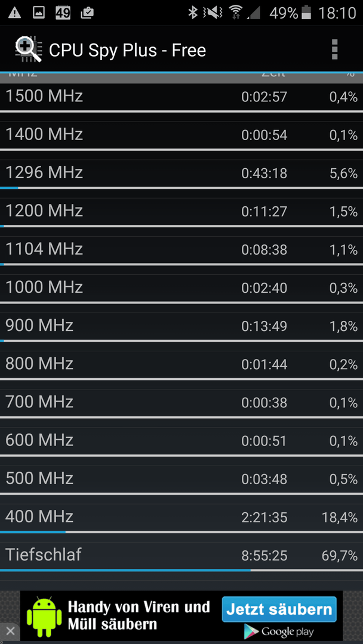Close the ad banner with X
Viewport: 363px width, 644px height.
[10, 631]
